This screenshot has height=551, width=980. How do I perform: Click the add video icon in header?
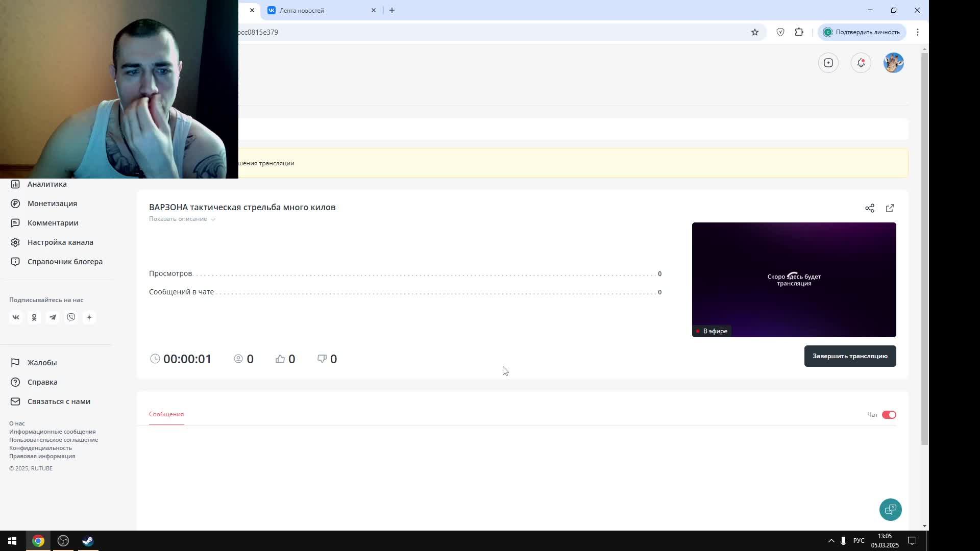(828, 63)
